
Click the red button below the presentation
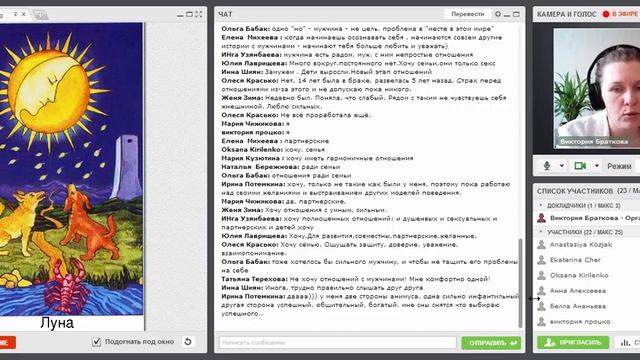[x=8, y=342]
